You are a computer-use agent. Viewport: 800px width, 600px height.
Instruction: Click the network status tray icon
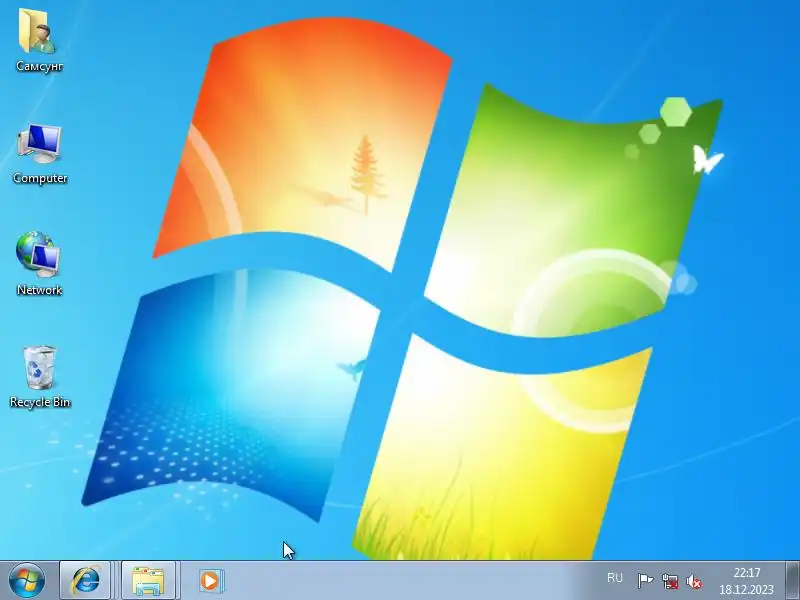[670, 581]
